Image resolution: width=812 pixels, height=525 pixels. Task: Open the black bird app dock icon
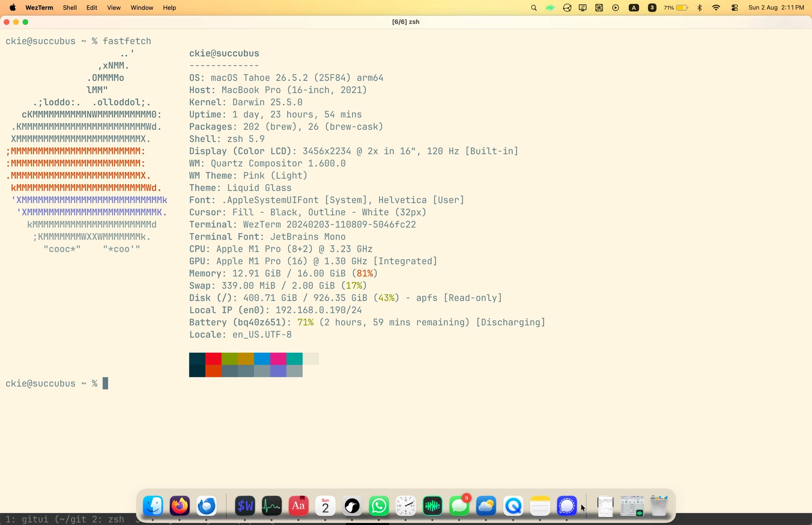click(352, 506)
